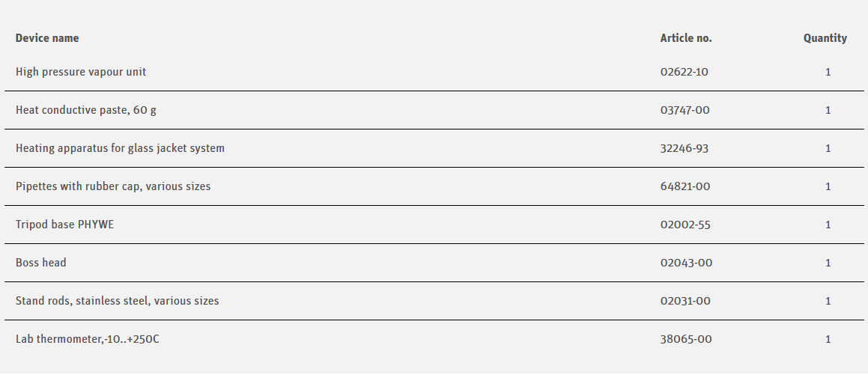Viewport: 868px width, 375px height.
Task: Click article number 38065-00
Action: 686,339
